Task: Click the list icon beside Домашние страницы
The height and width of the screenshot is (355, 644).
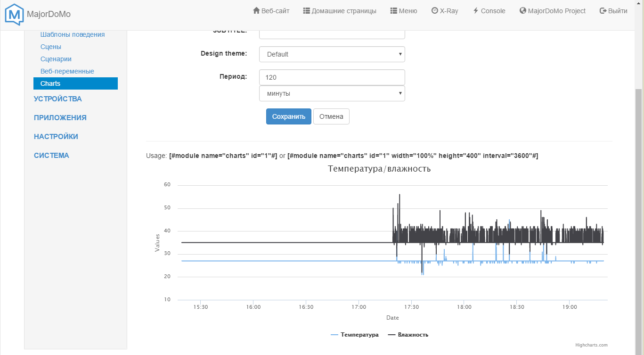Action: (x=306, y=11)
